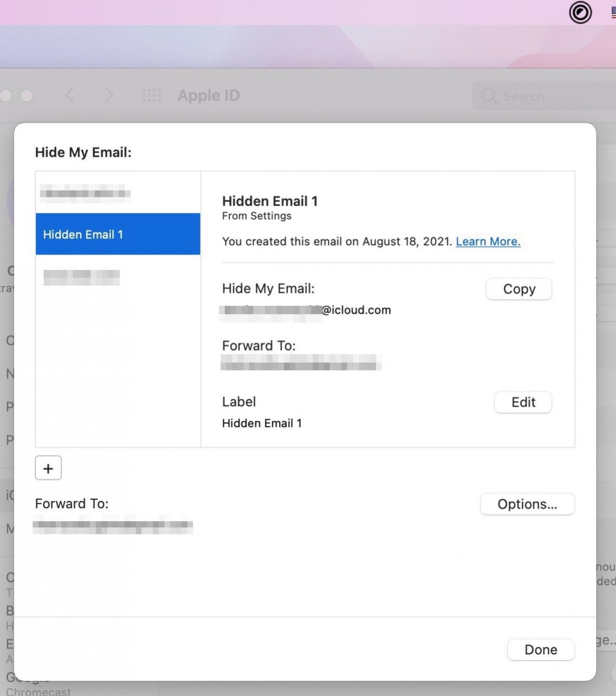Click the Forward To address below the list
Screen dimensions: 616x696
pyautogui.click(x=113, y=525)
